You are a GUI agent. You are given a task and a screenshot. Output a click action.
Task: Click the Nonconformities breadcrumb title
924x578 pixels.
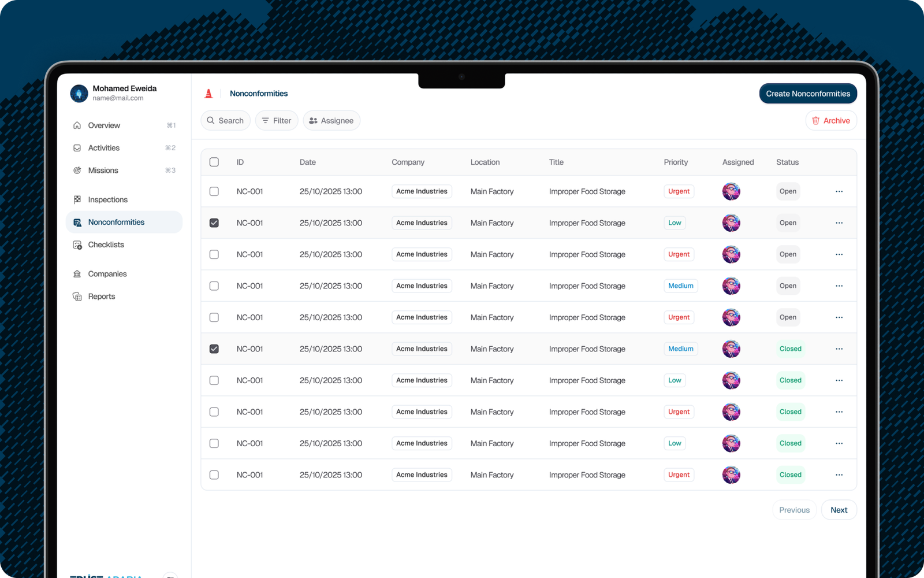coord(259,94)
